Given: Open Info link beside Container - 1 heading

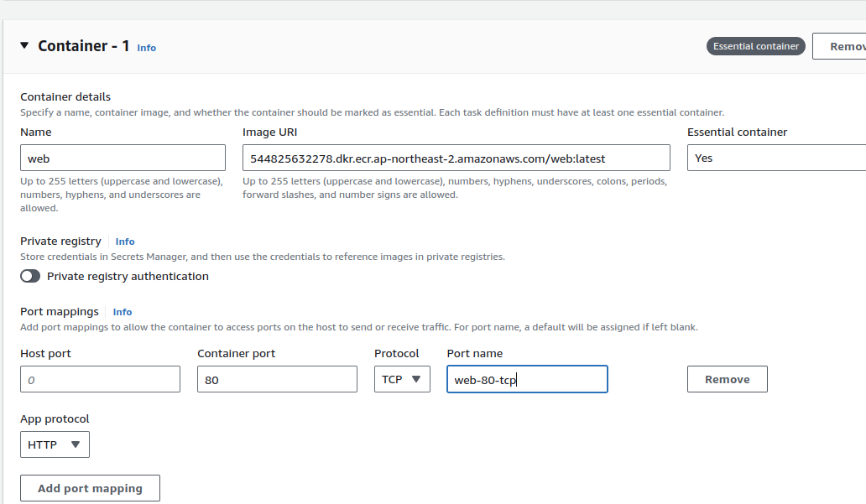Looking at the screenshot, I should click(x=146, y=48).
